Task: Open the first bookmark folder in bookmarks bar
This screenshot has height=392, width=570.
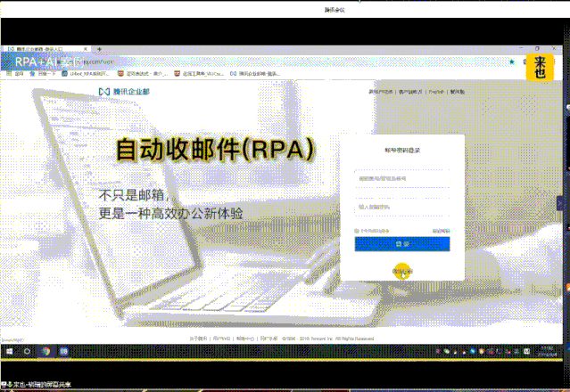Action: (15, 74)
